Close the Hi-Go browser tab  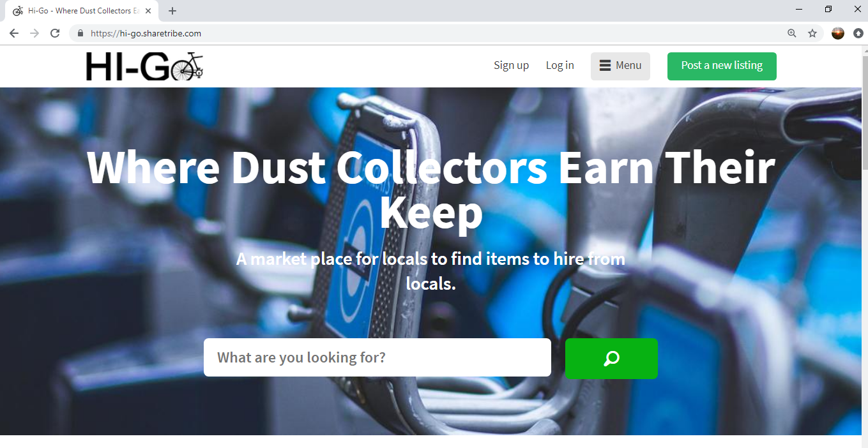pyautogui.click(x=148, y=11)
